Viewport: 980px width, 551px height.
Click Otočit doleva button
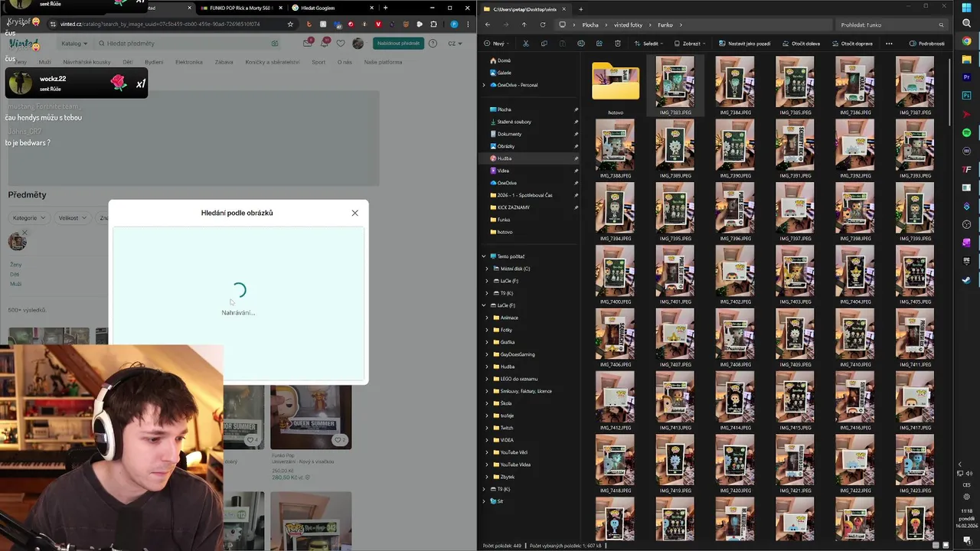pyautogui.click(x=801, y=44)
